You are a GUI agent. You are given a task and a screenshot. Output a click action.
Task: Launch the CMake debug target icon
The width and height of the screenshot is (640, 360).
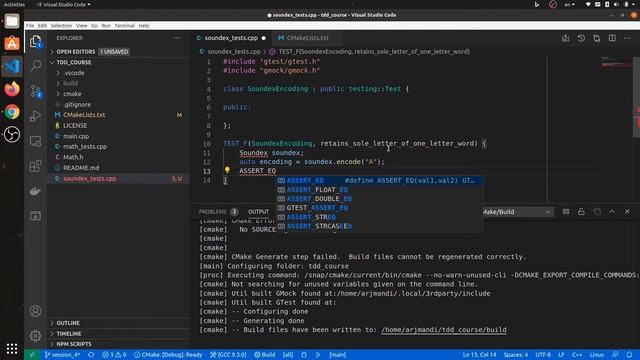tap(304, 355)
